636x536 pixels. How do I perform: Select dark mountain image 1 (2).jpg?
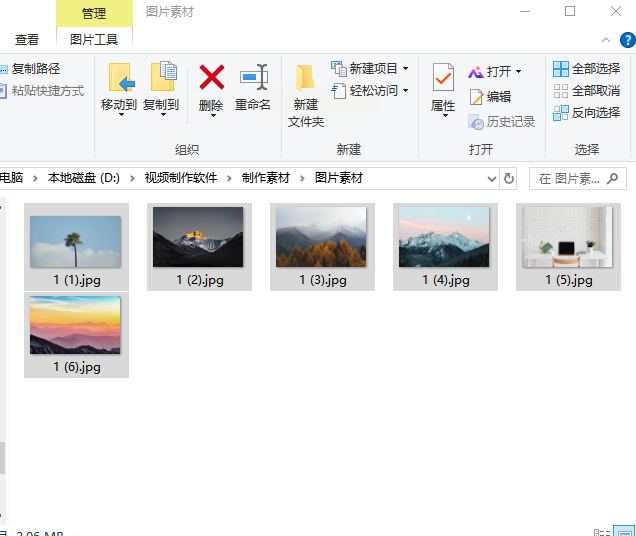199,247
